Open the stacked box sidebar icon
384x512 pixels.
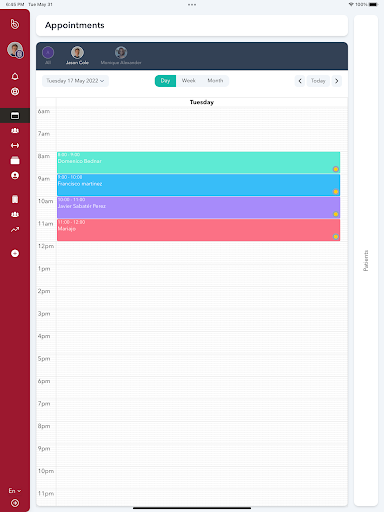pos(15,161)
